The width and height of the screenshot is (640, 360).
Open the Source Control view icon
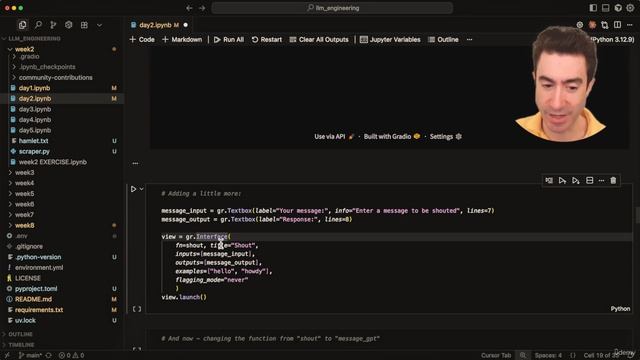pos(53,25)
